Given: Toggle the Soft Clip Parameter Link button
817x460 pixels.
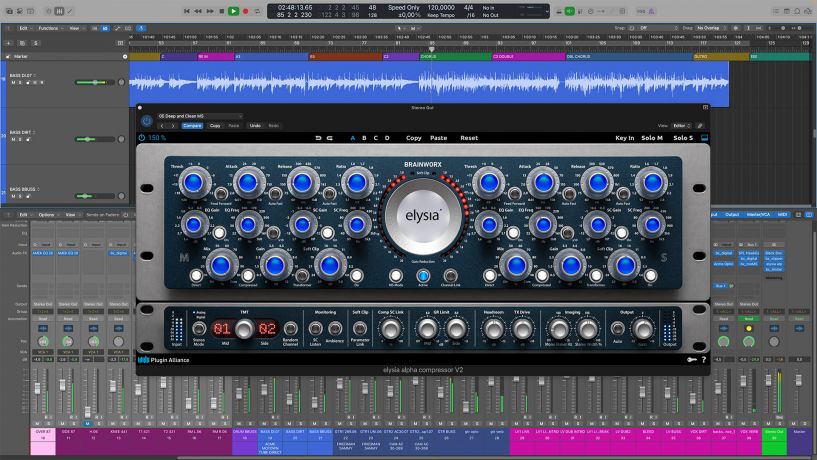Looking at the screenshot, I should click(360, 328).
